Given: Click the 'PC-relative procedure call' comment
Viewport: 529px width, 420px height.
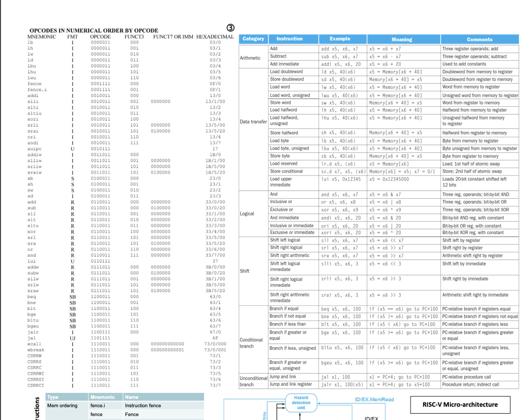Looking at the screenshot, I should (467, 377).
